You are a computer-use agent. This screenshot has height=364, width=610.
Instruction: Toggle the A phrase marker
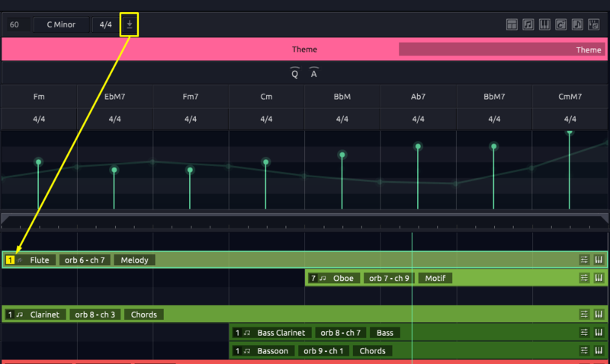313,73
